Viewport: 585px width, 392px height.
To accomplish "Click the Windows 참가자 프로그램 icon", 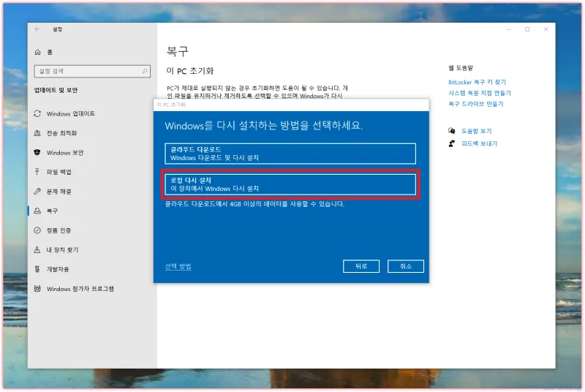I will (37, 288).
